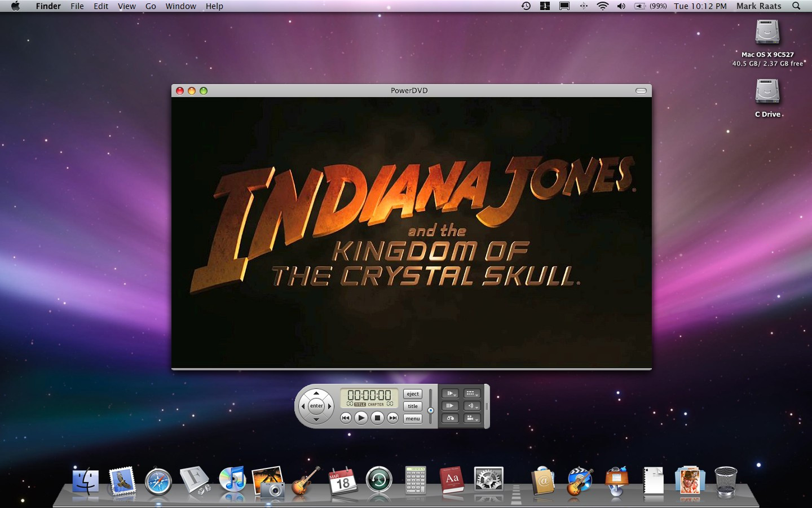The image size is (812, 508).
Task: Select the Mac OS X 9C527 drive icon
Action: pyautogui.click(x=767, y=32)
